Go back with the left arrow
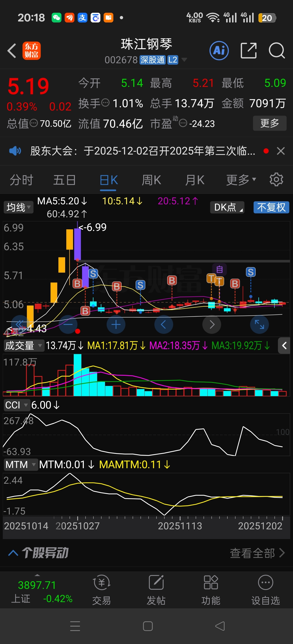This screenshot has width=293, height=644. [x=12, y=51]
